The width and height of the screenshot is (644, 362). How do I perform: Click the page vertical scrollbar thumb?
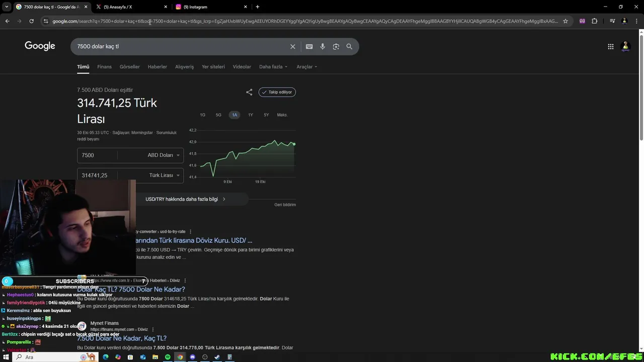click(641, 86)
